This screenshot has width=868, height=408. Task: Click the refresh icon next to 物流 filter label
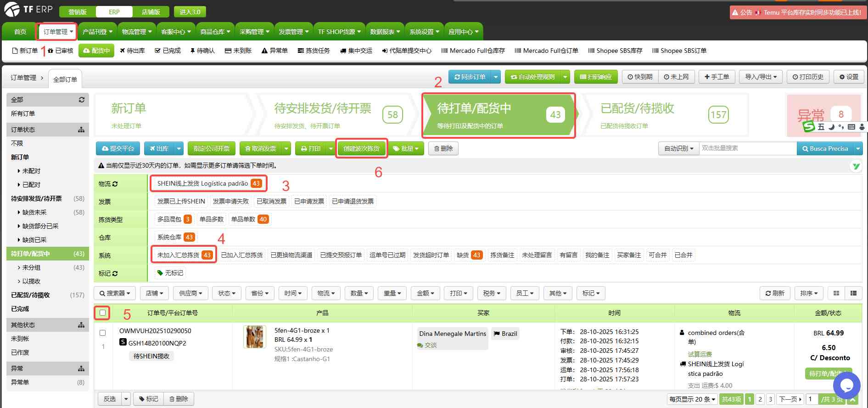[x=115, y=184]
